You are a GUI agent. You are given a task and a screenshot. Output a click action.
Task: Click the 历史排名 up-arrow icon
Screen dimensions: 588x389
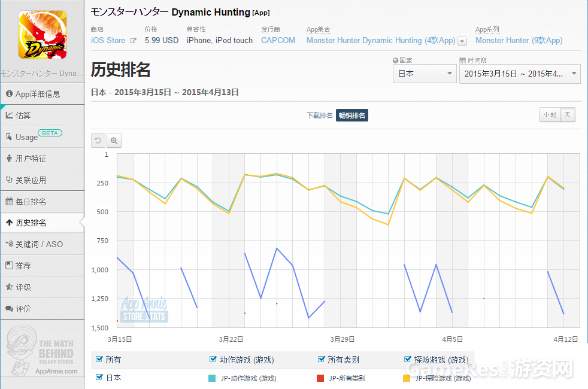tap(9, 223)
